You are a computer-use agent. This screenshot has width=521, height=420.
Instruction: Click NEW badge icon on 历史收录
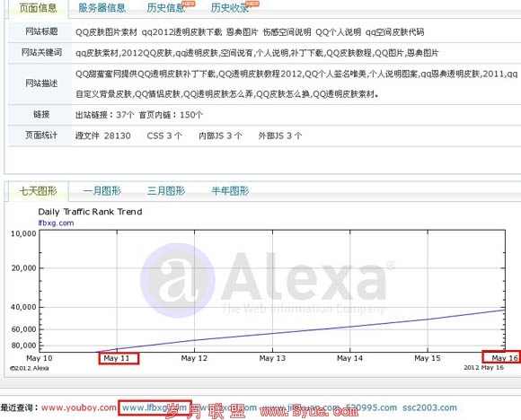pos(252,4)
